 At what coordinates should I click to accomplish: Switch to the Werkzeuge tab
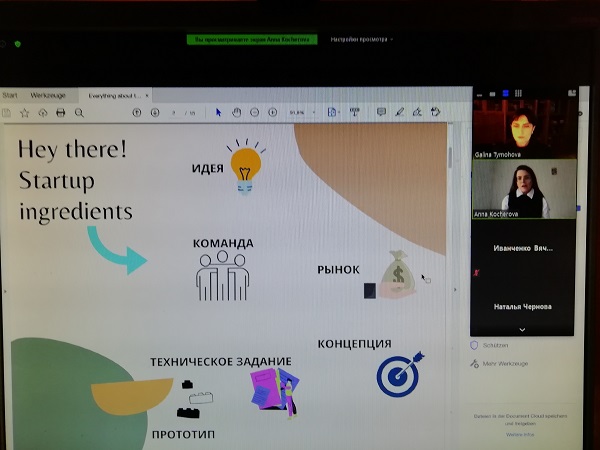(48, 95)
